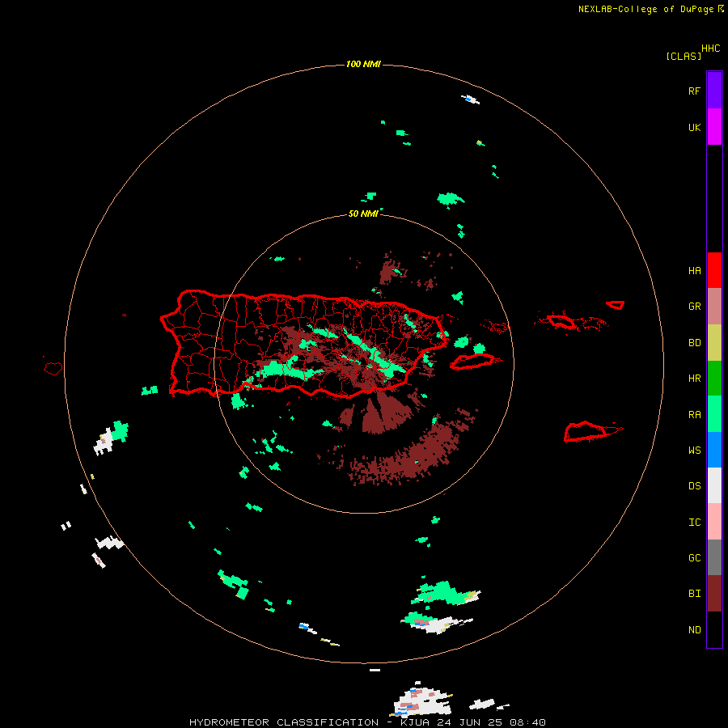
Task: Click the HA legend label
Action: pyautogui.click(x=694, y=271)
